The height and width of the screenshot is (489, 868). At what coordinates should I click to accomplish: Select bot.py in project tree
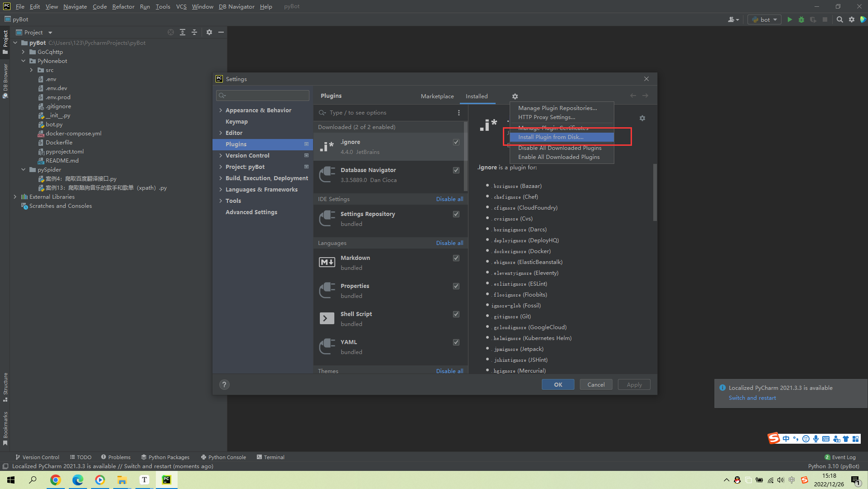click(x=54, y=125)
